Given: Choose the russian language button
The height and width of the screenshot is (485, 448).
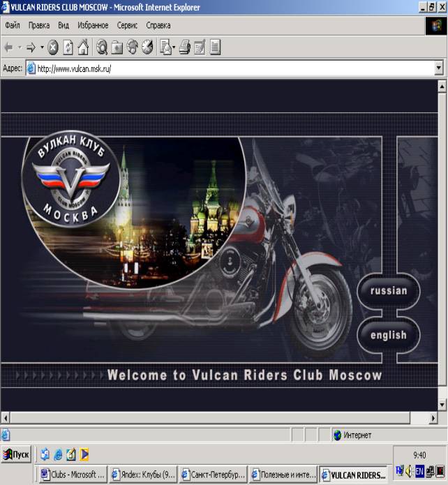Looking at the screenshot, I should pos(389,291).
